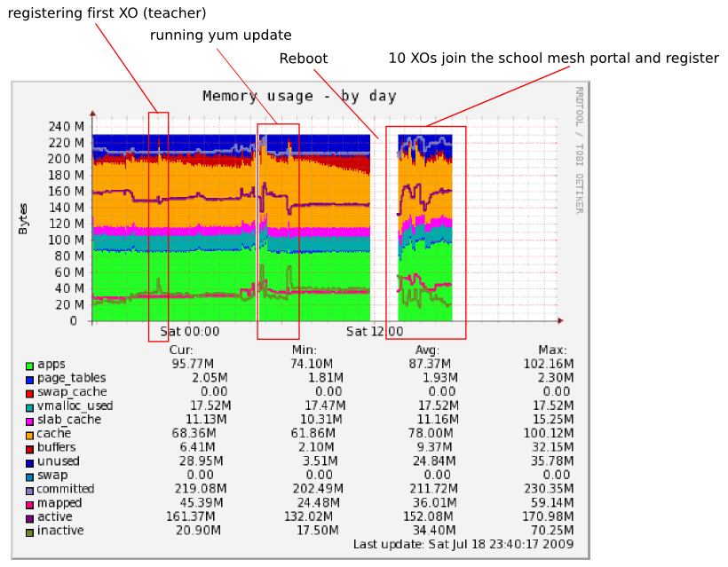Select the red swap_cache legend marker
The height and width of the screenshot is (567, 728).
click(x=29, y=392)
